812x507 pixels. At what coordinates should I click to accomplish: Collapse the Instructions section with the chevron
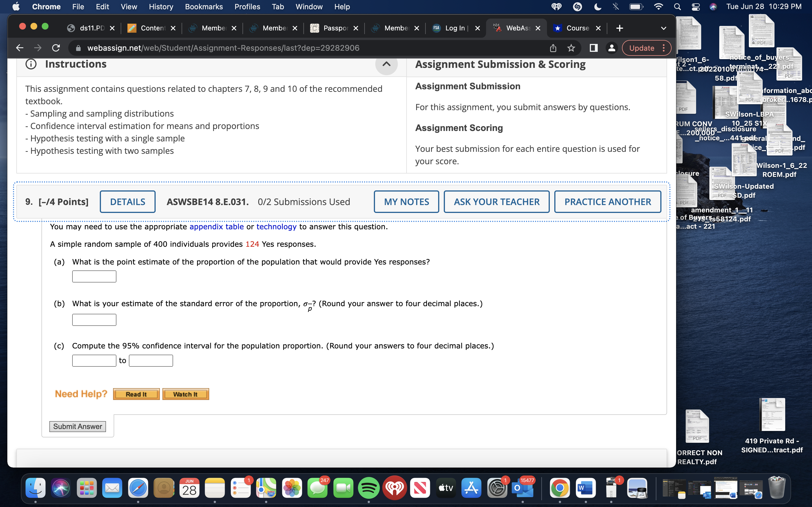click(x=387, y=65)
